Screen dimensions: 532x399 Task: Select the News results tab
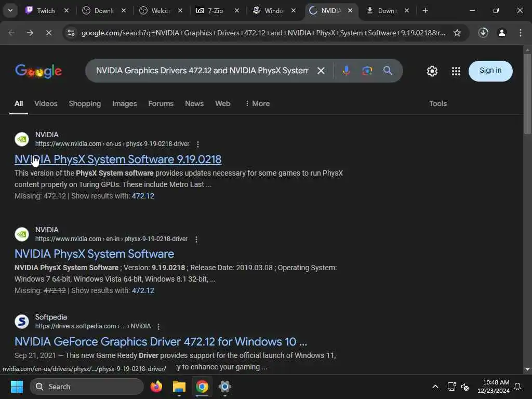point(194,103)
